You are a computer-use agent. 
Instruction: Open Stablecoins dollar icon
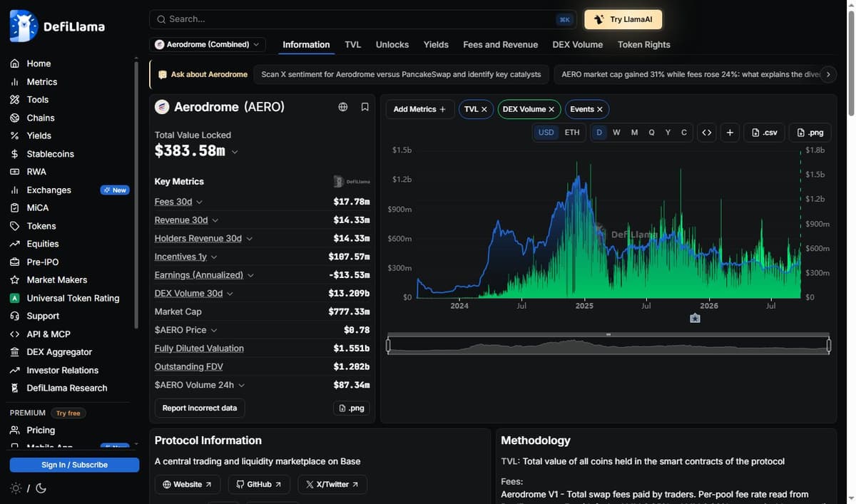coord(14,154)
